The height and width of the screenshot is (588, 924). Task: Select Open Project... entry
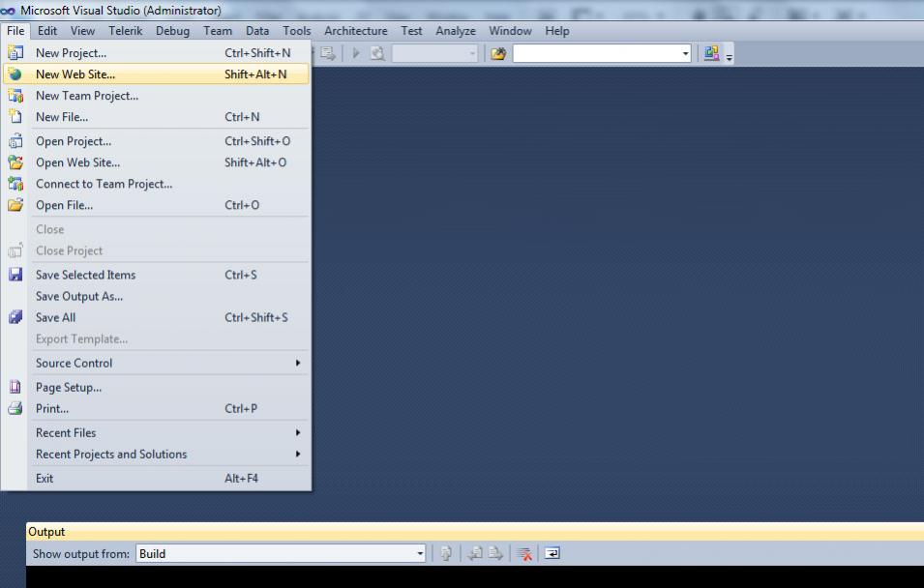click(x=156, y=141)
